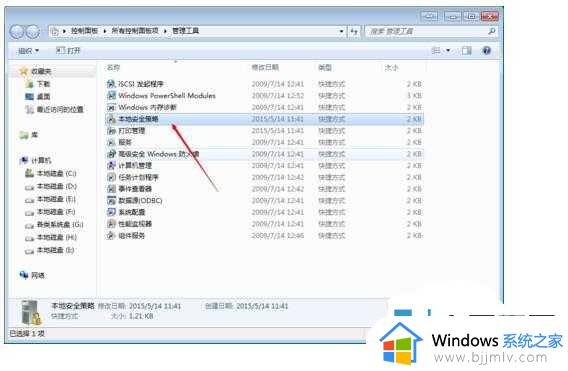Select the 服务 shortcut icon
This screenshot has height=371, width=568.
[111, 142]
